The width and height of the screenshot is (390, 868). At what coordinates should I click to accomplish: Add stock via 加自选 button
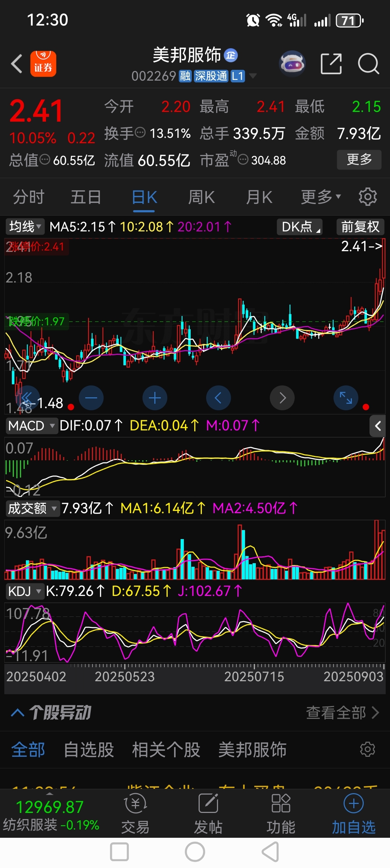point(354,814)
